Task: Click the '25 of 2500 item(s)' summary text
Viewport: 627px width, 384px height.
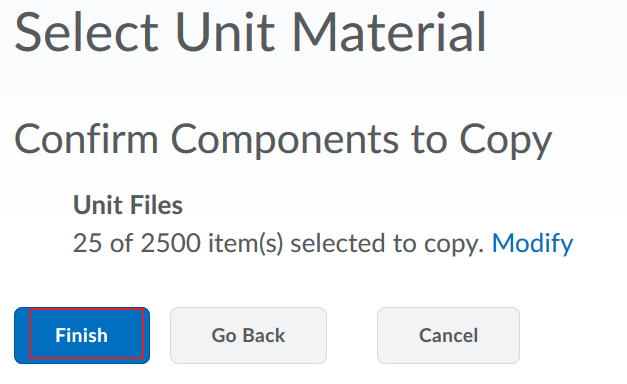Action: coord(178,243)
